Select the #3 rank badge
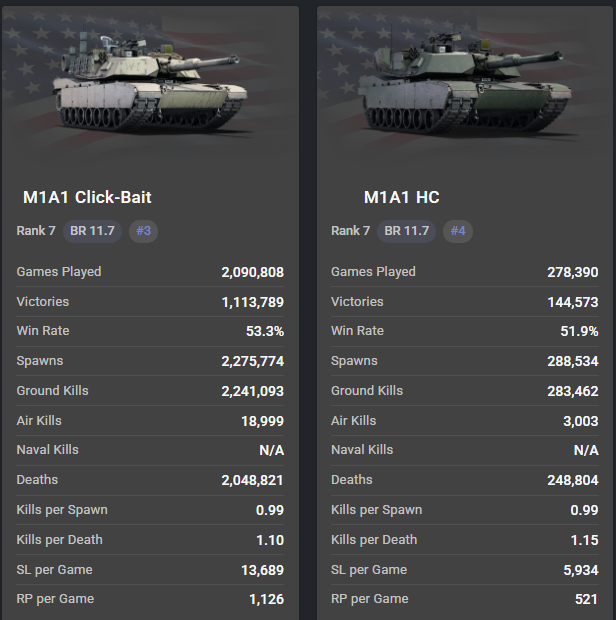The height and width of the screenshot is (620, 616). pos(143,231)
